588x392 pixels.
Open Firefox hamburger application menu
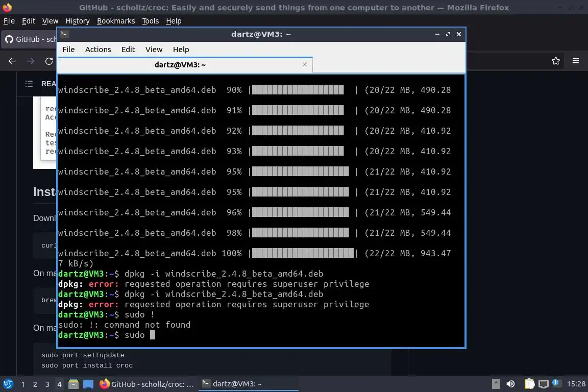tap(576, 61)
